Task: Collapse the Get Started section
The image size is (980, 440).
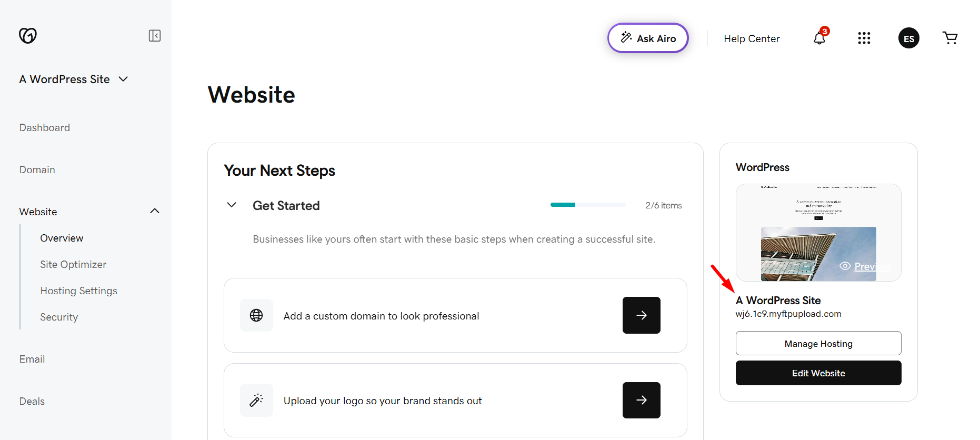Action: pyautogui.click(x=231, y=205)
